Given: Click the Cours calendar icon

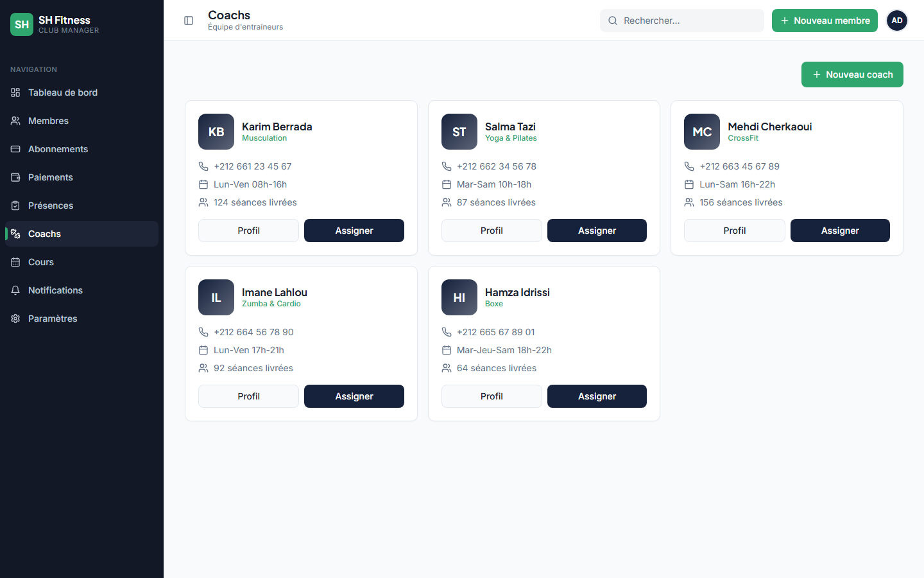Looking at the screenshot, I should (15, 262).
